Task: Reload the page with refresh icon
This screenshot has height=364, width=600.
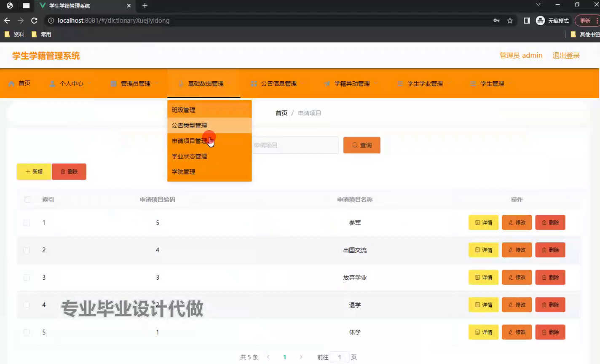Action: point(34,21)
